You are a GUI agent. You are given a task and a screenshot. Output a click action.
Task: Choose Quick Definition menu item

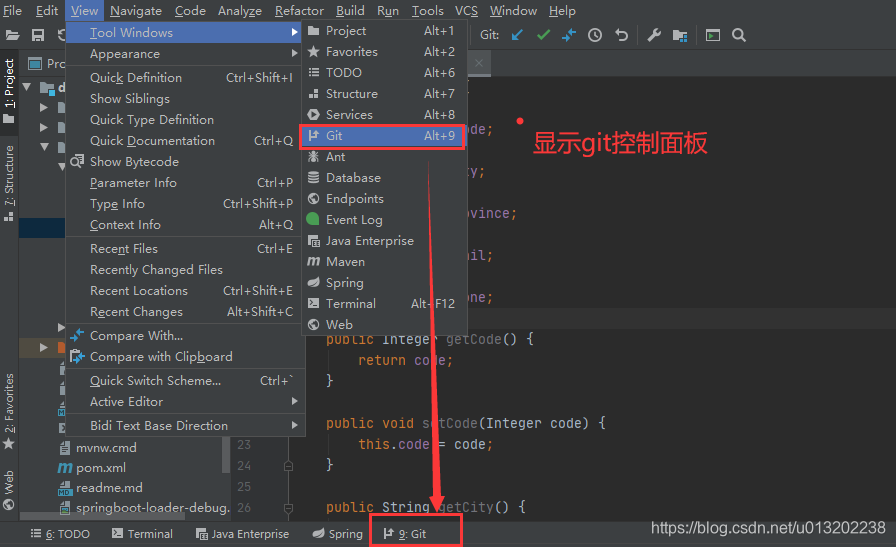coord(184,78)
